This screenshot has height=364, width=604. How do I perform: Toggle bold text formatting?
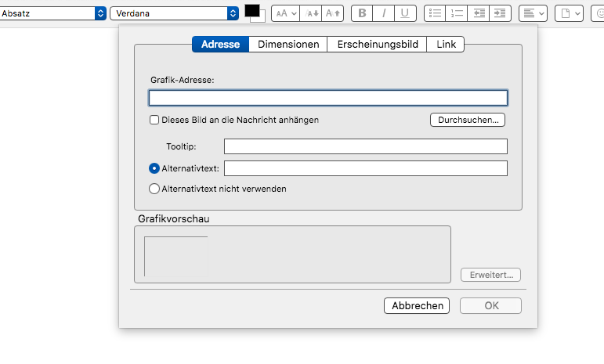coord(362,13)
